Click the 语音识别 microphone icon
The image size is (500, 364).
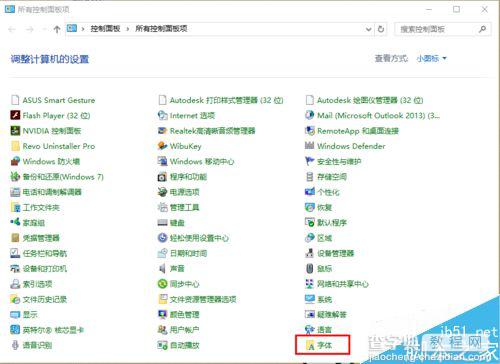point(15,345)
